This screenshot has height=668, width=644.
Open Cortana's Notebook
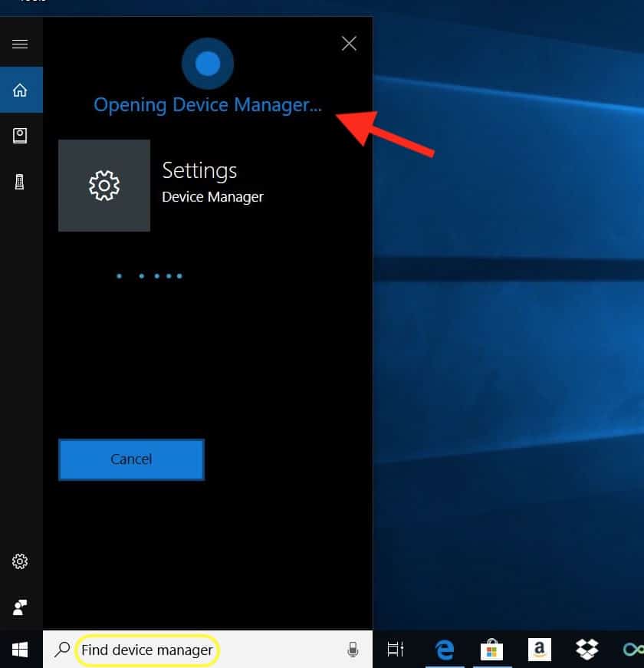[21, 136]
